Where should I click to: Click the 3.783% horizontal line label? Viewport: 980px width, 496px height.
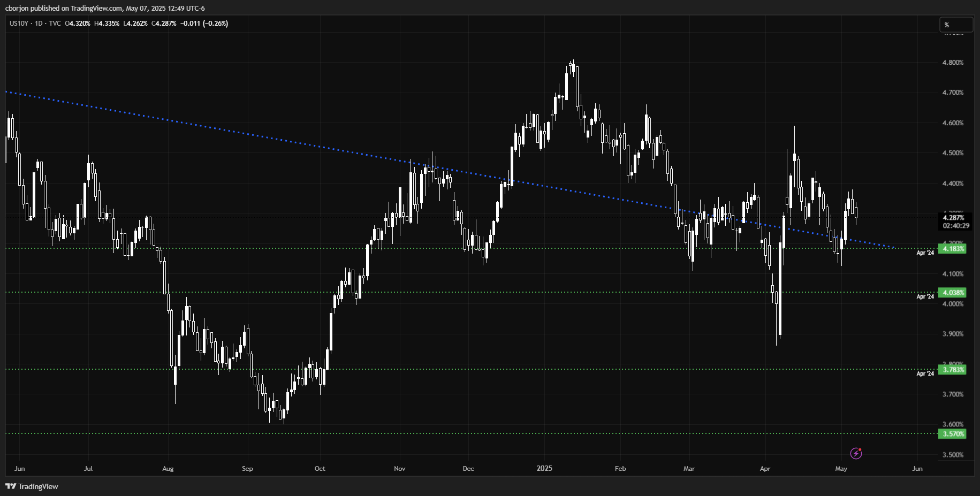pos(953,370)
